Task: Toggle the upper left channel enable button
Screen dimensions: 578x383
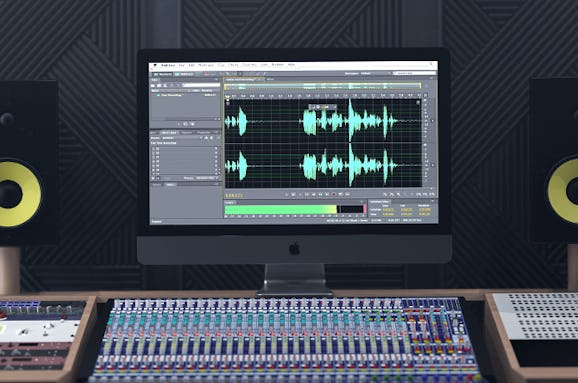Action: [418, 102]
